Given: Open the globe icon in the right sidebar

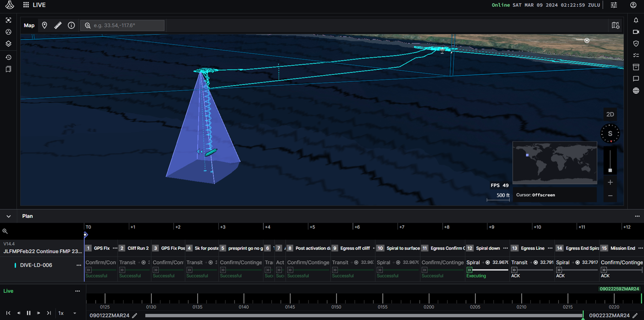Looking at the screenshot, I should coord(636,91).
